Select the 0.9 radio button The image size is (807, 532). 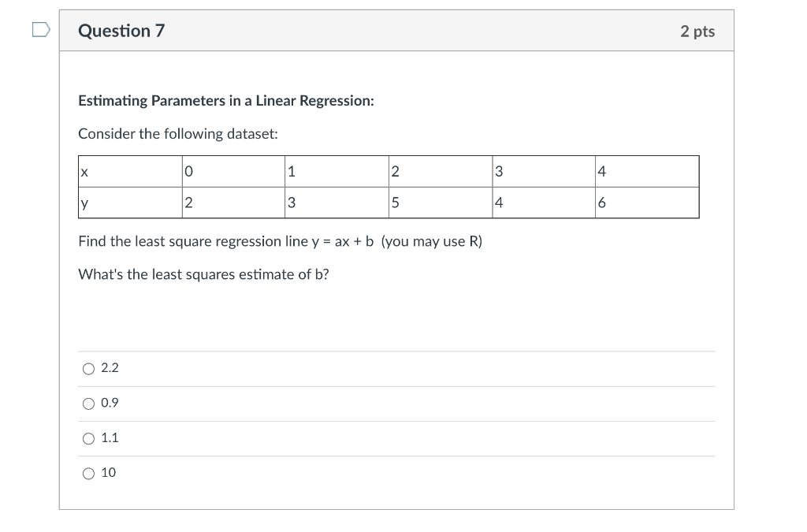coord(88,403)
